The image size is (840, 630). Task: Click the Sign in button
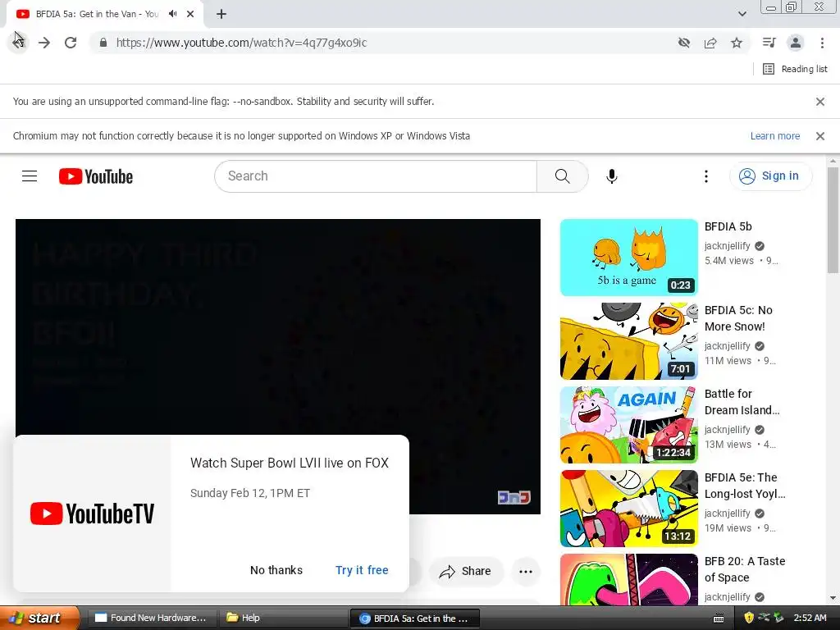tap(770, 176)
